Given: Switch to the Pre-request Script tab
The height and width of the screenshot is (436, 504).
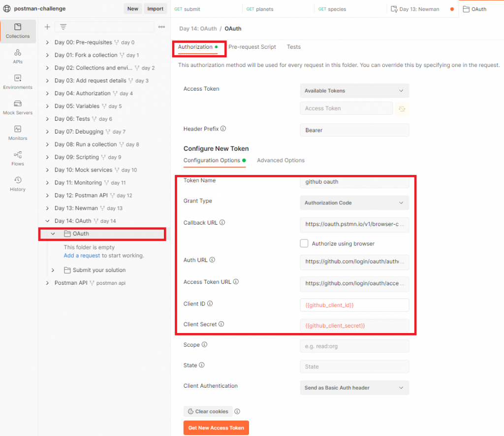Looking at the screenshot, I should click(x=252, y=47).
